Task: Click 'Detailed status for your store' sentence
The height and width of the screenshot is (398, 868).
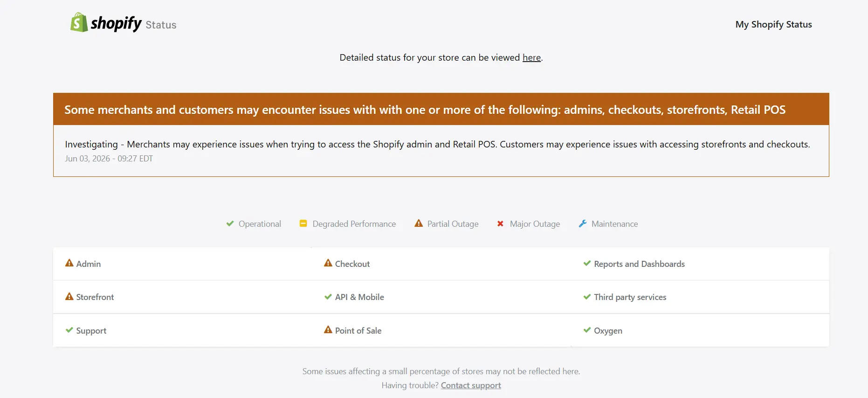Action: (x=441, y=57)
